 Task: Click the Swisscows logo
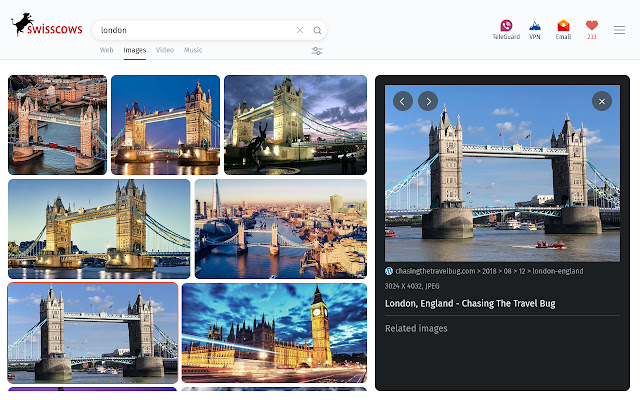[47, 25]
